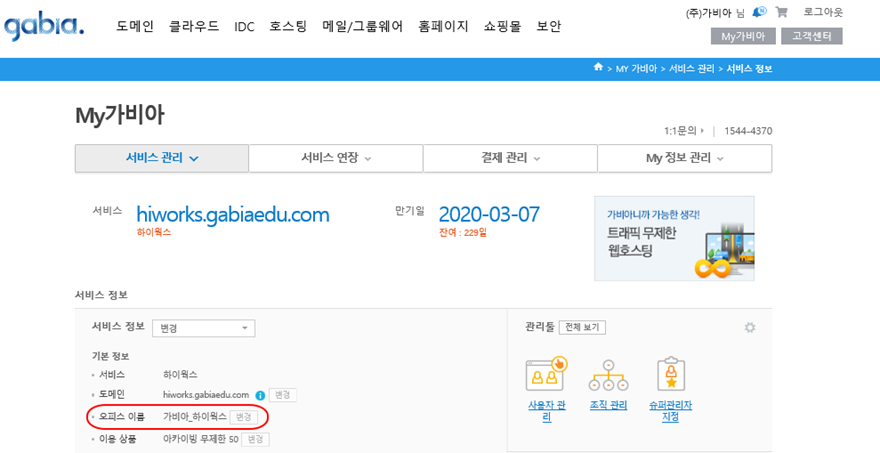Image resolution: width=880 pixels, height=453 pixels.
Task: Click the remaining days 잔여 : 229일
Action: (x=463, y=232)
